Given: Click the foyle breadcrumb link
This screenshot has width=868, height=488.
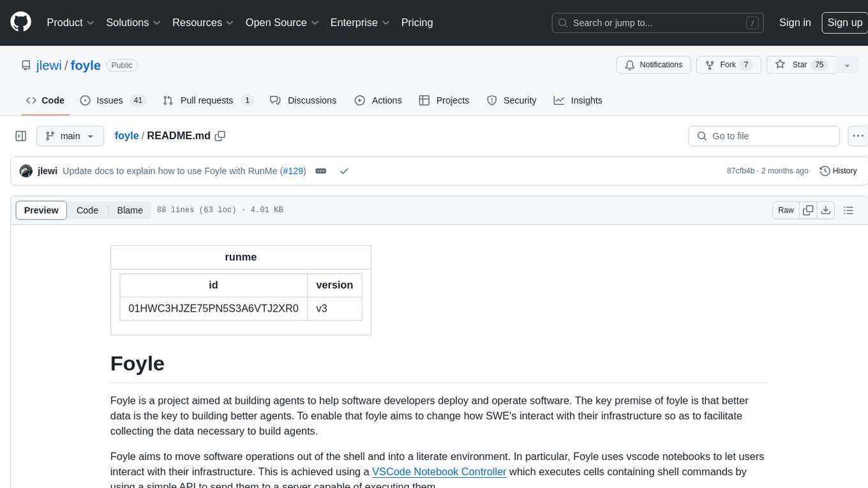Looking at the screenshot, I should click(x=126, y=135).
